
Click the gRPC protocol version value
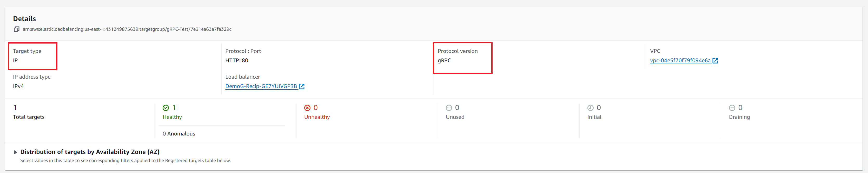(x=444, y=60)
